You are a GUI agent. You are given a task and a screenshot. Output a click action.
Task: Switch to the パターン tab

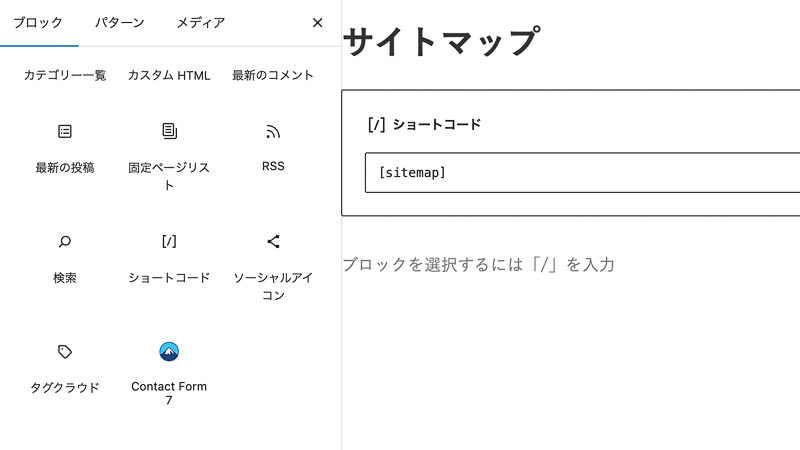[119, 22]
